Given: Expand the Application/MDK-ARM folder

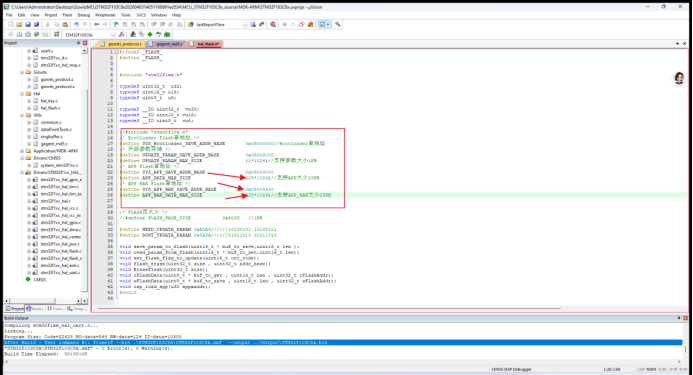Looking at the screenshot, I should pos(22,151).
